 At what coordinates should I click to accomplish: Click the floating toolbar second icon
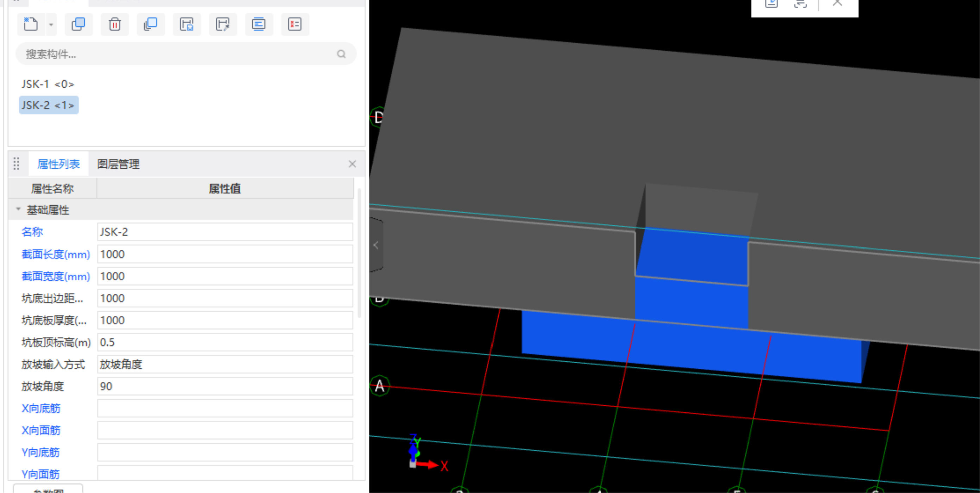click(x=801, y=4)
